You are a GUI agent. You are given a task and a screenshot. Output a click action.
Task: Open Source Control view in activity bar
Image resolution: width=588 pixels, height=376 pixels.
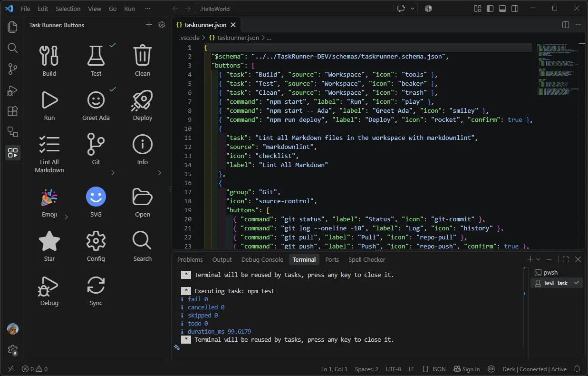(13, 69)
